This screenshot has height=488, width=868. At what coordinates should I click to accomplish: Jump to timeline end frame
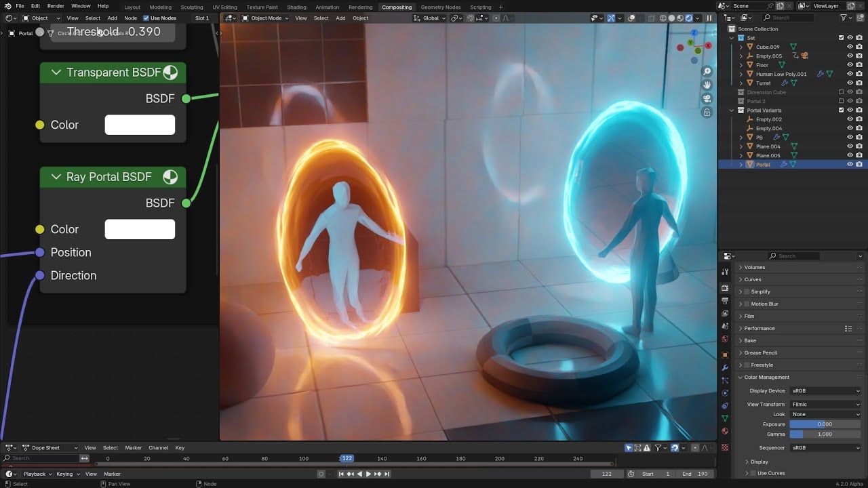387,474
